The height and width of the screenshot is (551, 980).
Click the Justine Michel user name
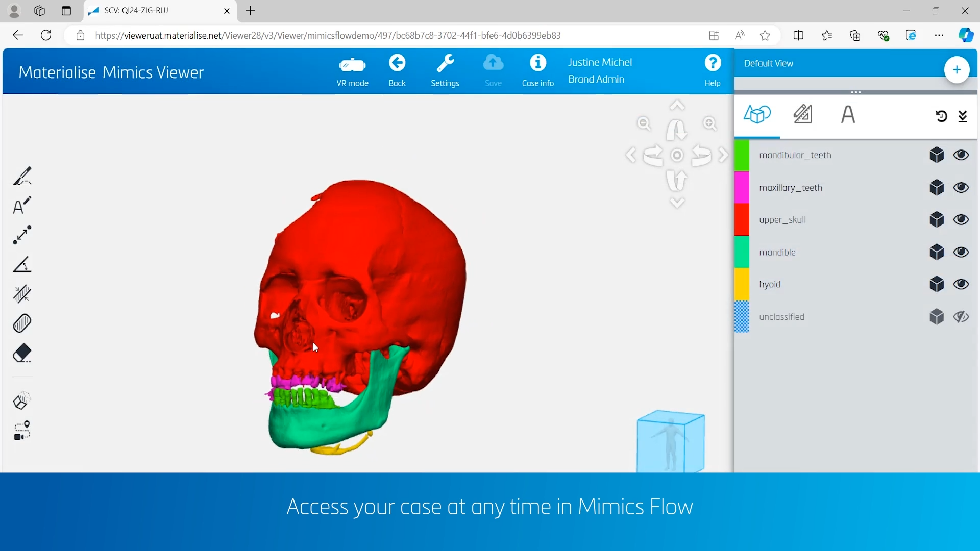[600, 62]
